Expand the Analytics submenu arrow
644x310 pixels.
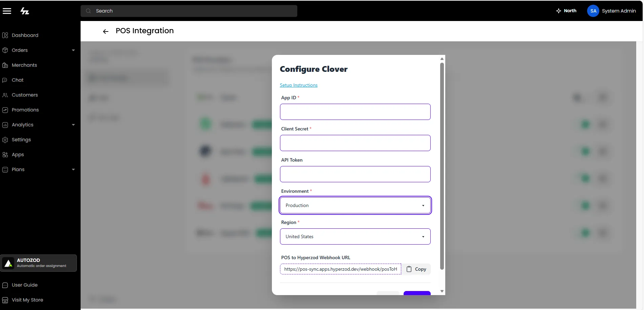click(73, 125)
